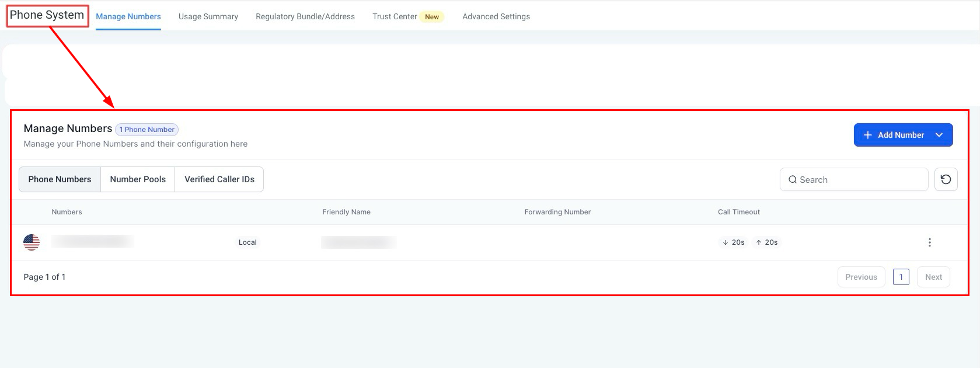Open the Trust Center tab
The image size is (980, 368).
(395, 16)
